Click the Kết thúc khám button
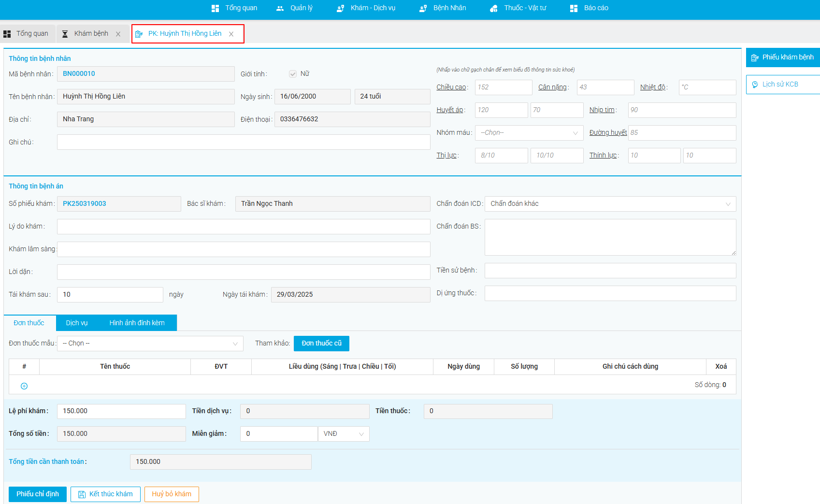The image size is (820, 504). (105, 494)
